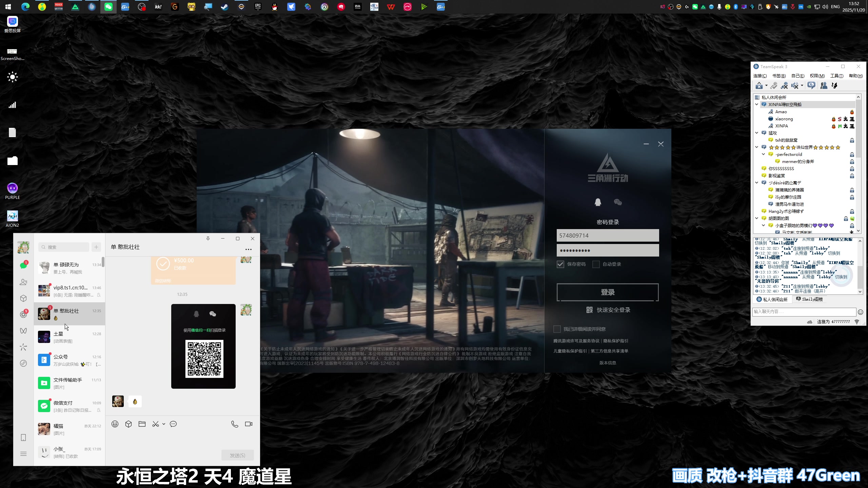The width and height of the screenshot is (868, 488).
Task: Open the 书签(B) menu in TeamSpeak
Action: 778,76
